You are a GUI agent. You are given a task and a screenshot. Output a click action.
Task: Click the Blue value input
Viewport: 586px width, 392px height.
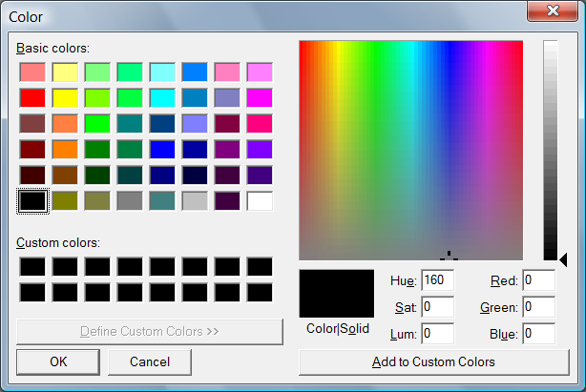[x=538, y=334]
